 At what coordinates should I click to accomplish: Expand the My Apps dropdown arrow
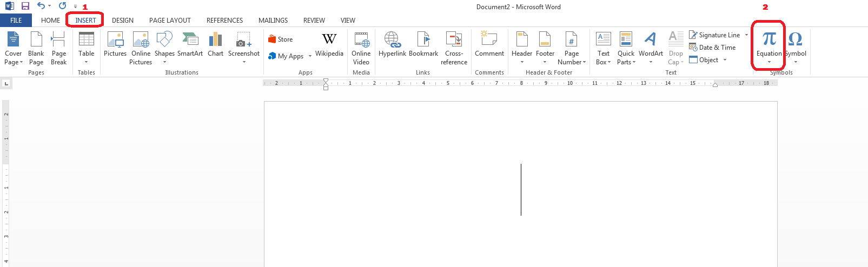click(310, 56)
